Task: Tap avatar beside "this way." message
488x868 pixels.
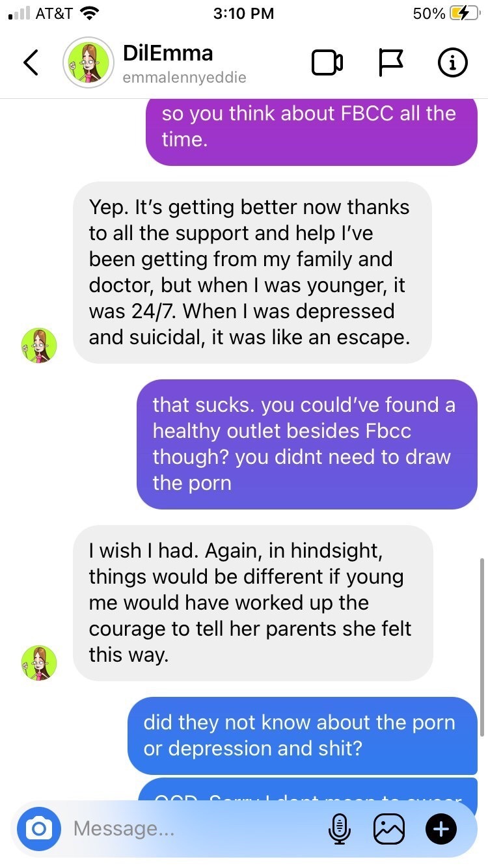Action: click(x=38, y=663)
